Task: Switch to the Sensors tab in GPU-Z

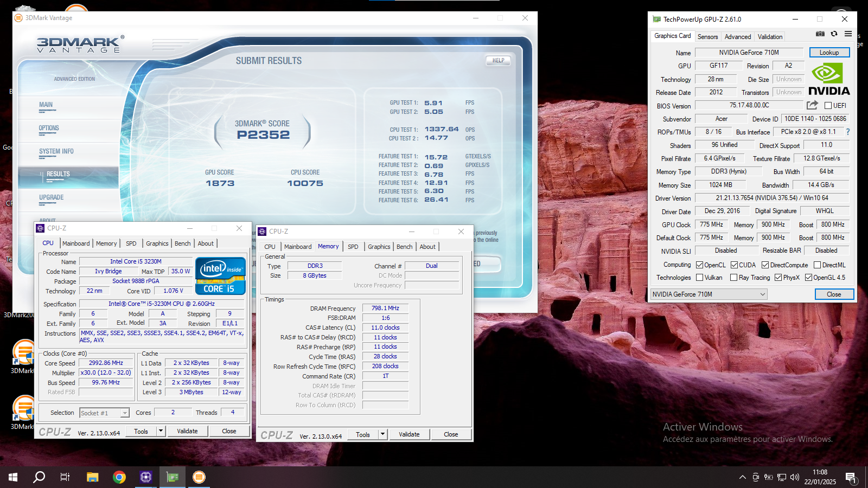Action: click(707, 37)
